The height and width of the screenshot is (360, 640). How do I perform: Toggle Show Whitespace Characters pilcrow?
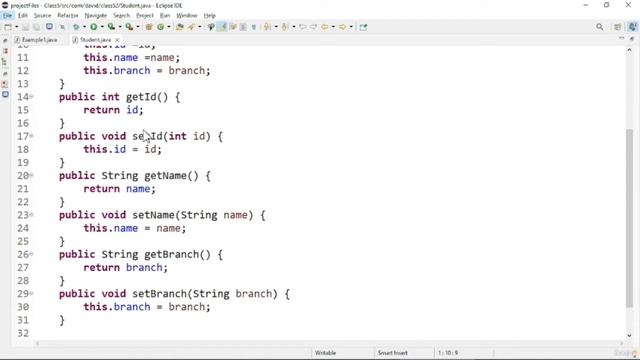(x=253, y=27)
